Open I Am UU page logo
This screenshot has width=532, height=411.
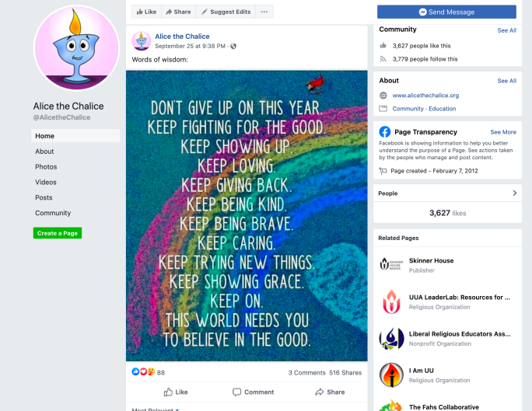tap(391, 375)
